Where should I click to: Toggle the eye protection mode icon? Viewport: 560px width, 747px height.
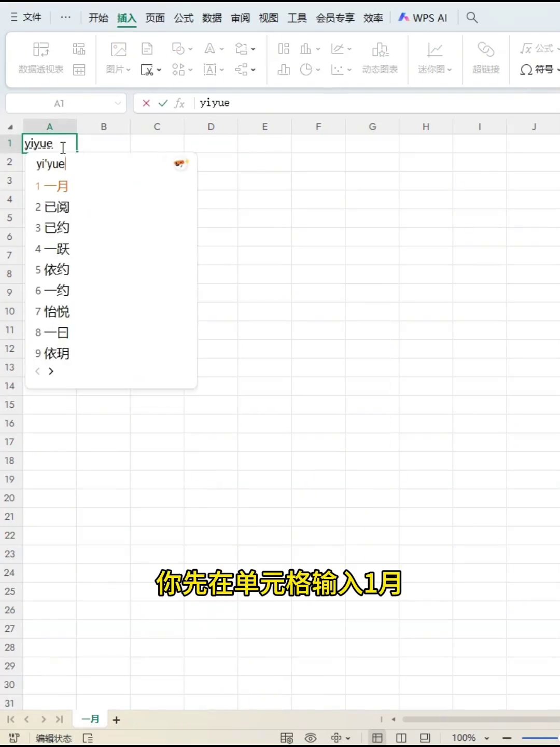[311, 738]
